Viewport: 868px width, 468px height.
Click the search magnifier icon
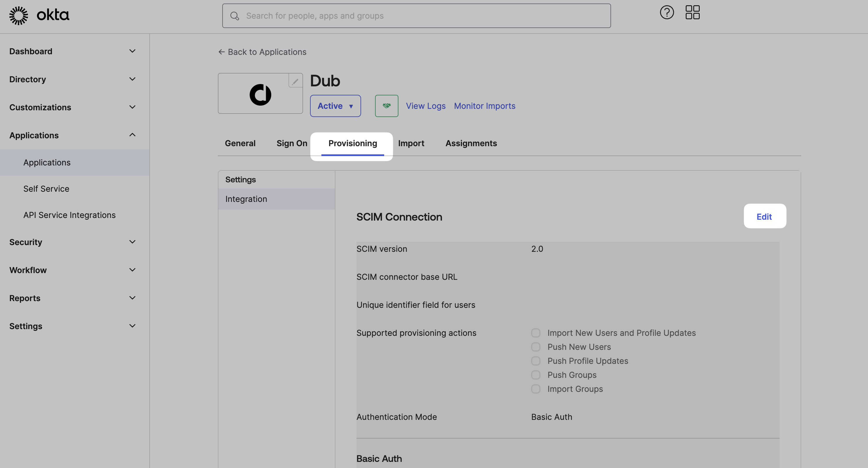tap(235, 16)
